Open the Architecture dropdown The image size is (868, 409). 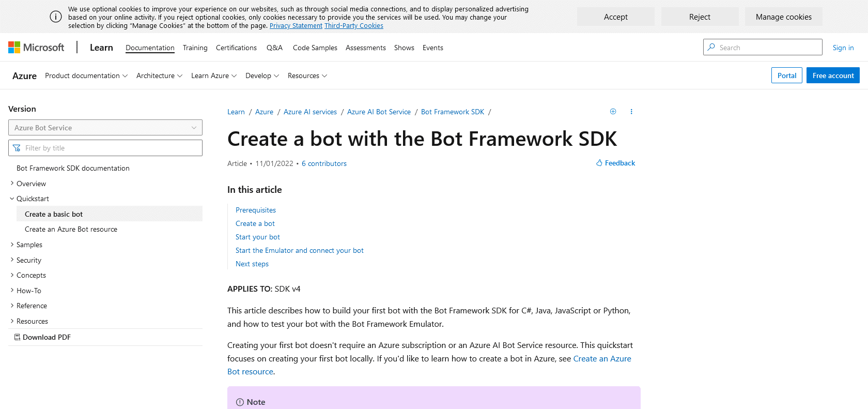click(160, 75)
